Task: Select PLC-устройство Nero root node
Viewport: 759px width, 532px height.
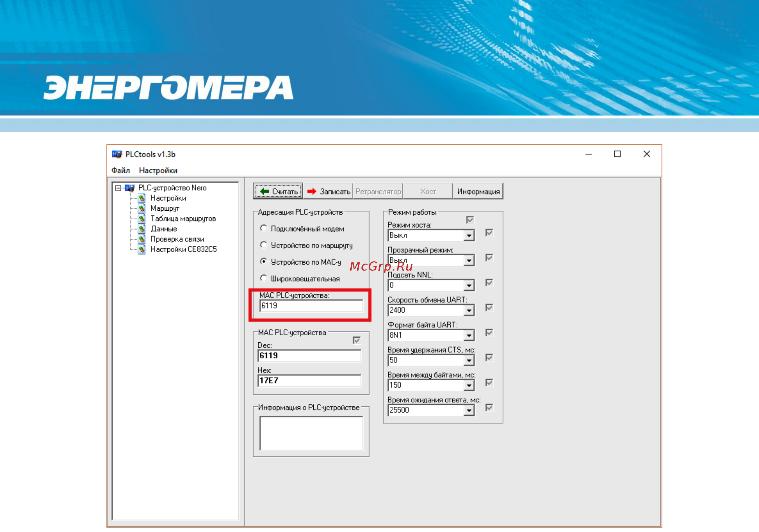Action: tap(172, 188)
